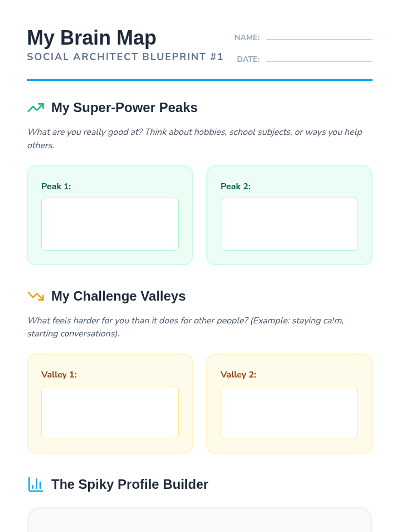The width and height of the screenshot is (399, 532).
Task: Click the 'Peak 1:' label
Action: coord(56,186)
